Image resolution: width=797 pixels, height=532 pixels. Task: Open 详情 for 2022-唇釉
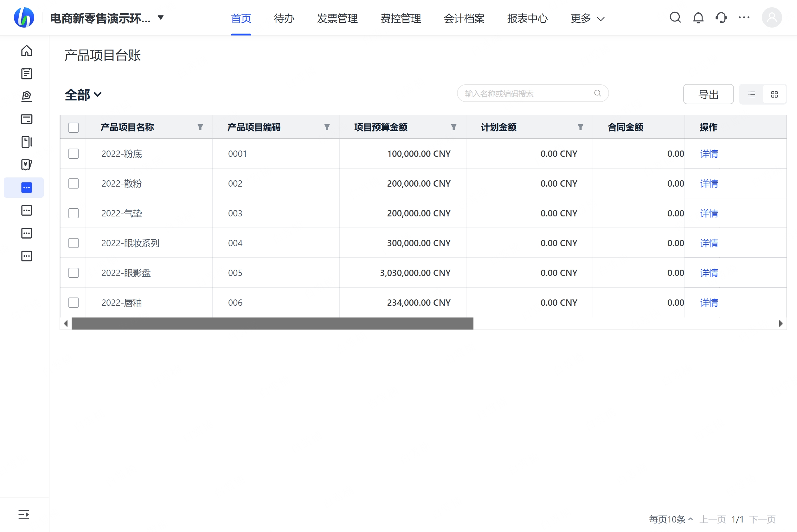tap(709, 303)
